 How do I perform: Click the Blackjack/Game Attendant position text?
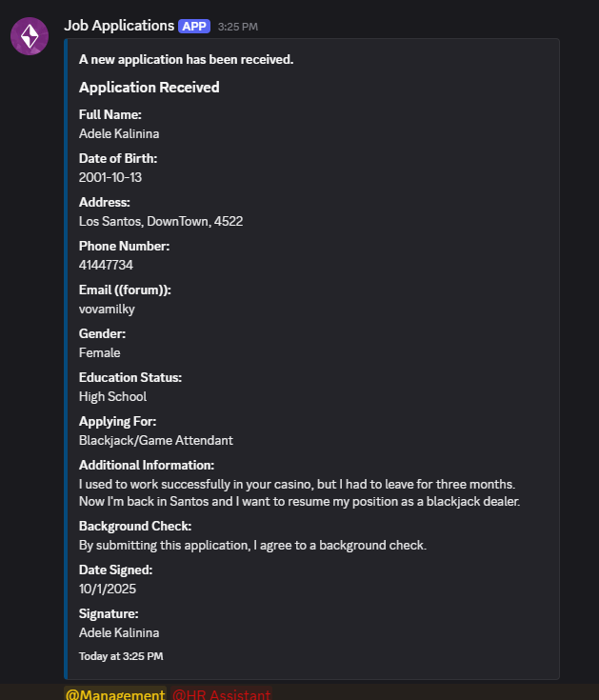click(156, 440)
